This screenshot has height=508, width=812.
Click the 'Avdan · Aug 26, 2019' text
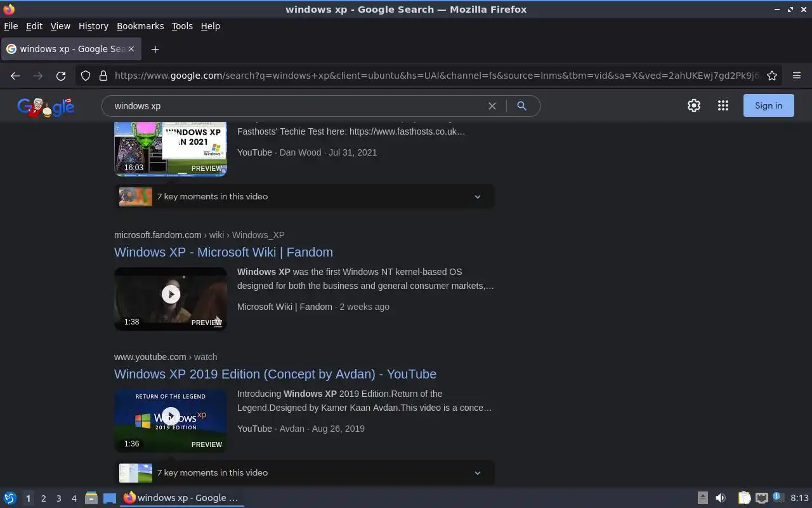click(322, 429)
